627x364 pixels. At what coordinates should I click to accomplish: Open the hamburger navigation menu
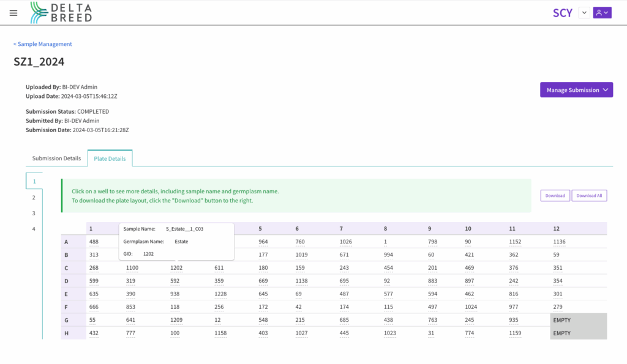(x=13, y=13)
